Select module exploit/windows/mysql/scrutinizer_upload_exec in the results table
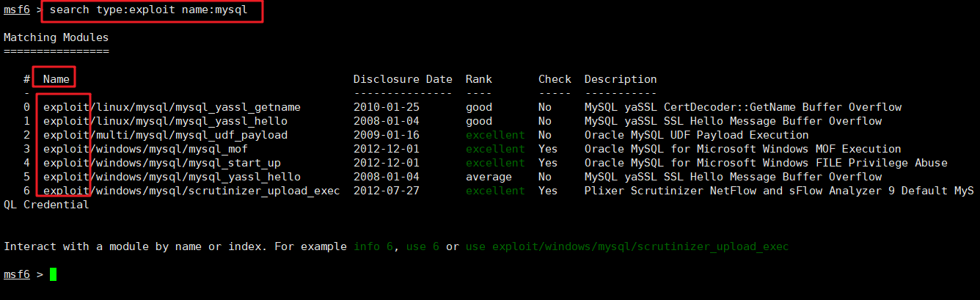The height and width of the screenshot is (300, 980). point(191,191)
